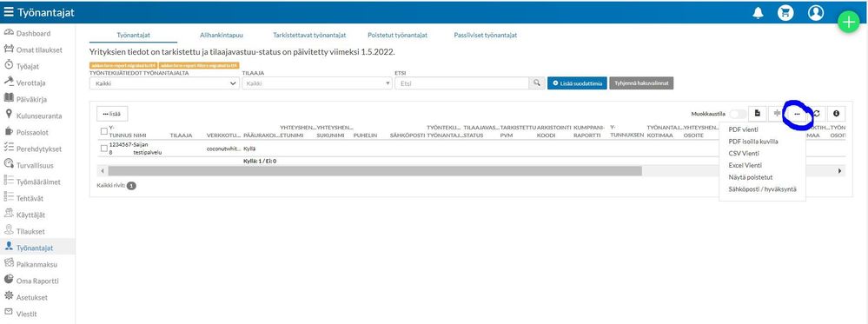The width and height of the screenshot is (868, 324).
Task: Click the TILAAJA column header
Action: [x=181, y=136]
